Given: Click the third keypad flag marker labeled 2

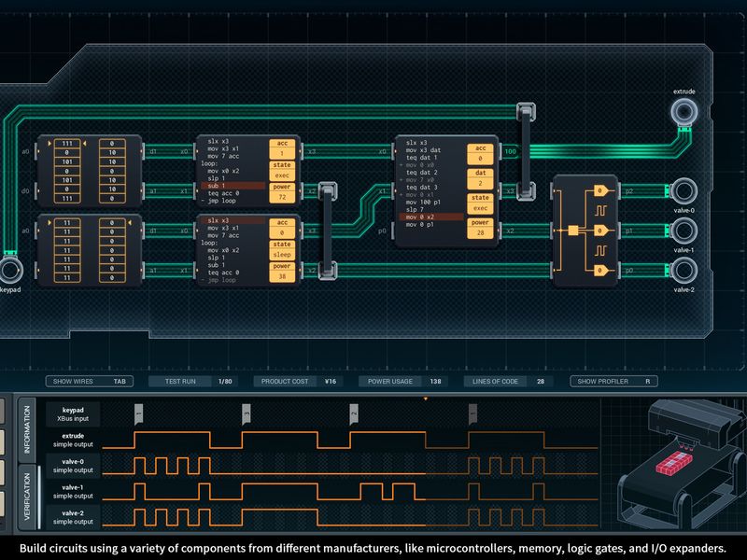Looking at the screenshot, I should tap(354, 413).
